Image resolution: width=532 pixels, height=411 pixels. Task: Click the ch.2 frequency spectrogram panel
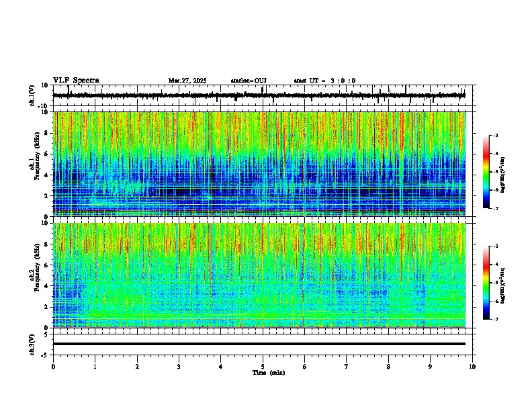click(259, 275)
